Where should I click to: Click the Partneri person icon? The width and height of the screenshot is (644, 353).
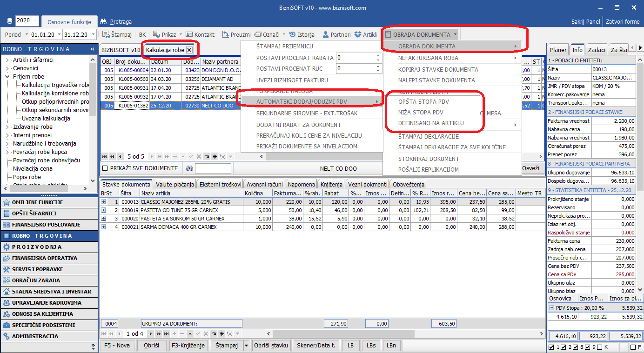click(x=326, y=34)
